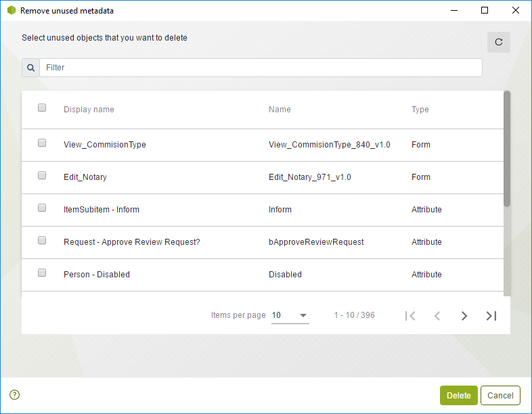Jump to the first page icon
The width and height of the screenshot is (532, 414).
pos(410,316)
